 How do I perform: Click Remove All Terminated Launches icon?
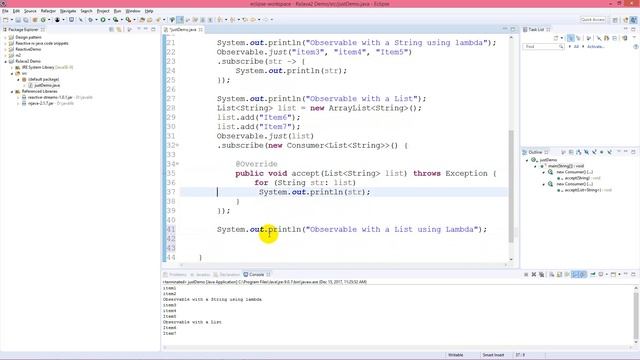[541, 274]
